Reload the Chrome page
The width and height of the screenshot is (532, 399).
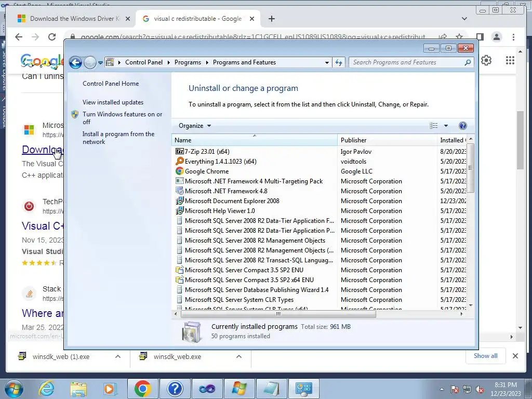(52, 37)
